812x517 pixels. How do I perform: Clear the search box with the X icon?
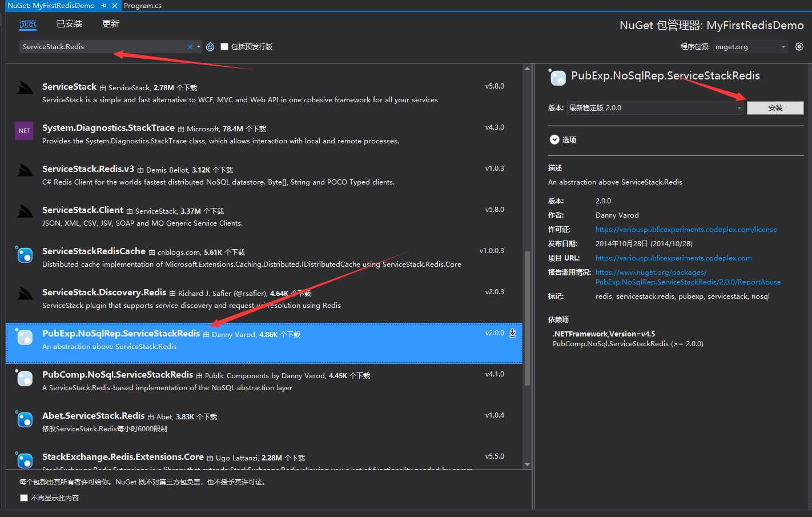[x=190, y=47]
